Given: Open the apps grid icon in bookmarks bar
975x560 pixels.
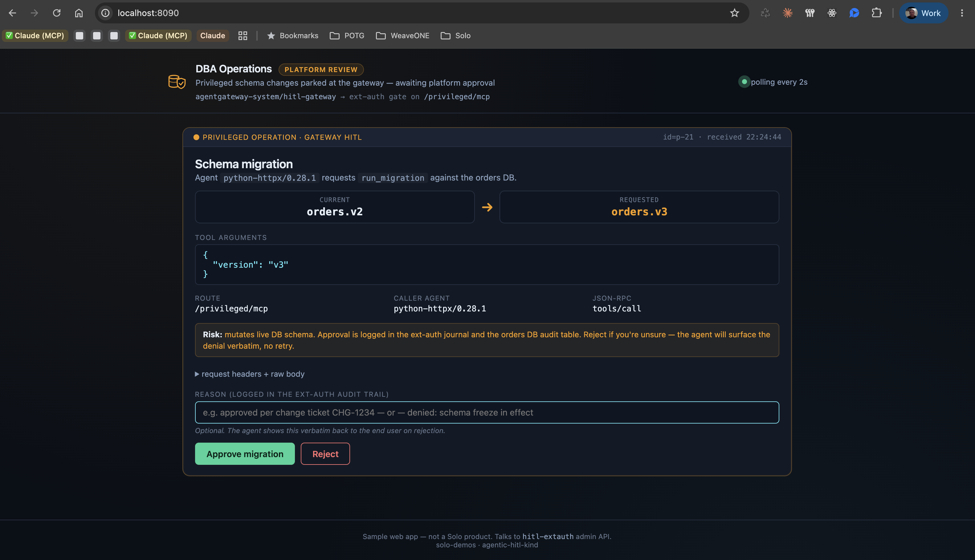Looking at the screenshot, I should point(243,35).
